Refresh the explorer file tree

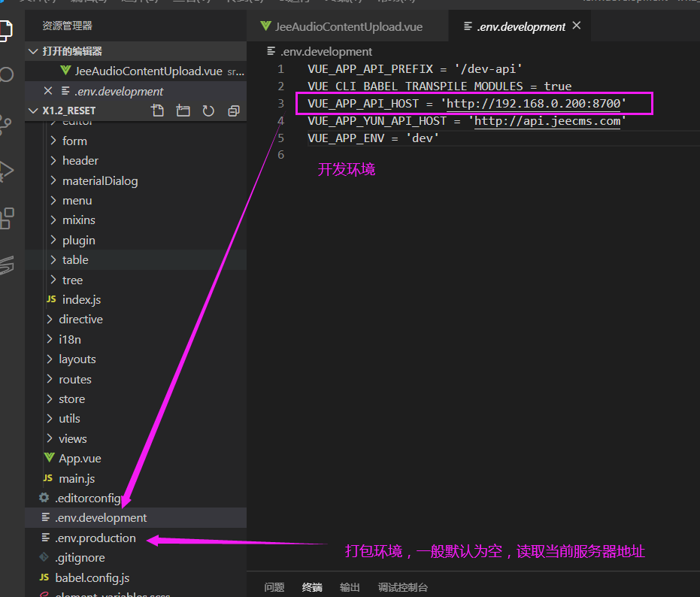tap(208, 111)
